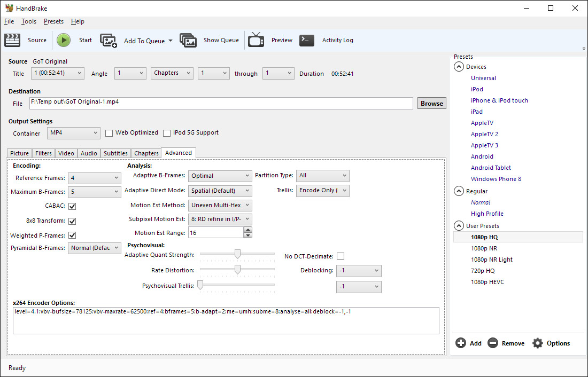
Task: Enable the Web Optimized checkbox
Action: 109,133
